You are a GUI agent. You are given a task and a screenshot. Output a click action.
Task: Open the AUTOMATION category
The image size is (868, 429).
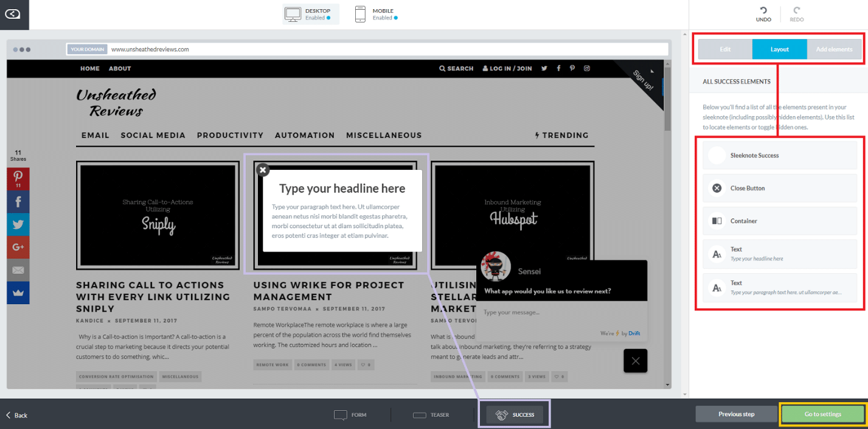click(x=305, y=135)
